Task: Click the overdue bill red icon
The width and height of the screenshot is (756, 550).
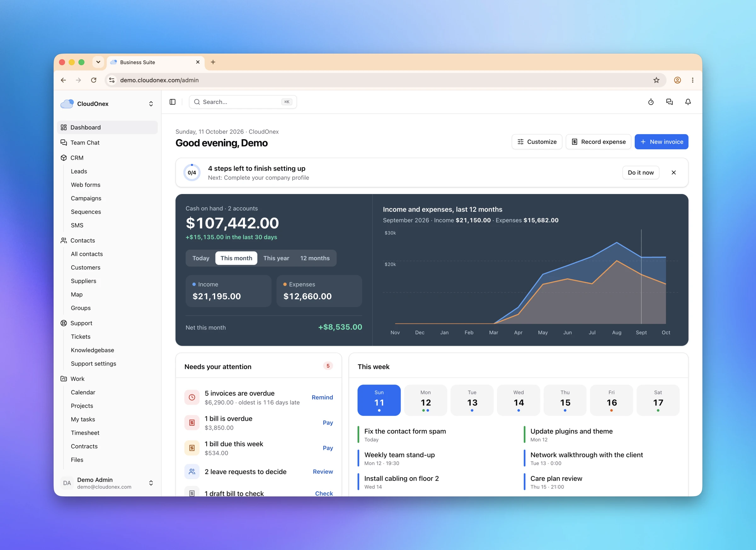Action: (x=192, y=423)
